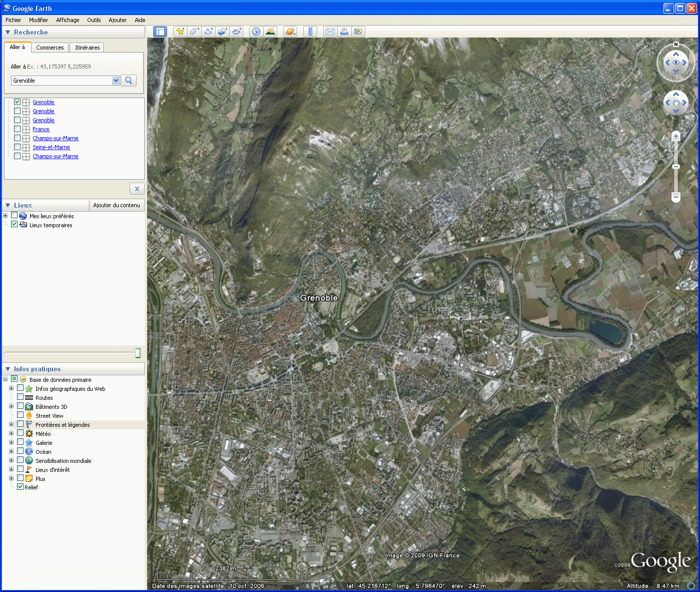The image size is (700, 592).
Task: Switch between Earth, Sky and planets
Action: [x=290, y=32]
